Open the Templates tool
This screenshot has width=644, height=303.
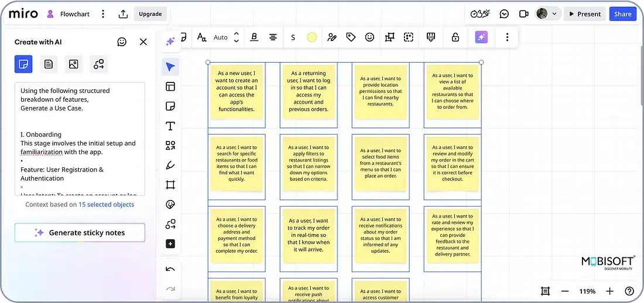click(x=170, y=86)
